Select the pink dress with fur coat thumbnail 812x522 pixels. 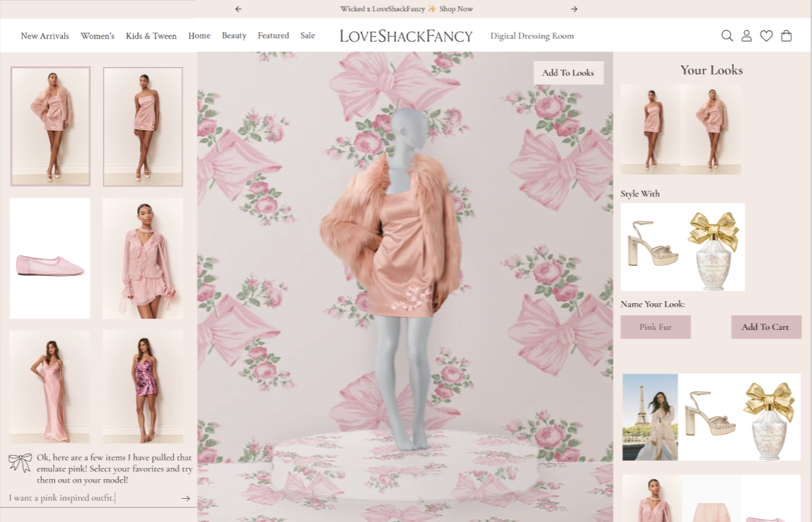(50, 127)
